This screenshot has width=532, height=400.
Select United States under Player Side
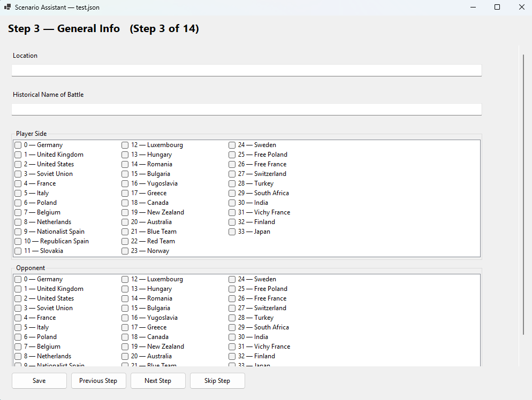(18, 164)
